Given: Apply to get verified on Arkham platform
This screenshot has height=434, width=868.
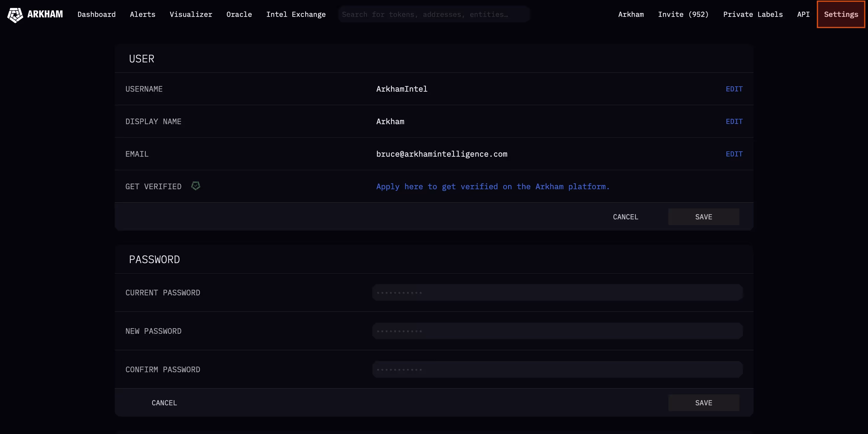Looking at the screenshot, I should pos(493,187).
